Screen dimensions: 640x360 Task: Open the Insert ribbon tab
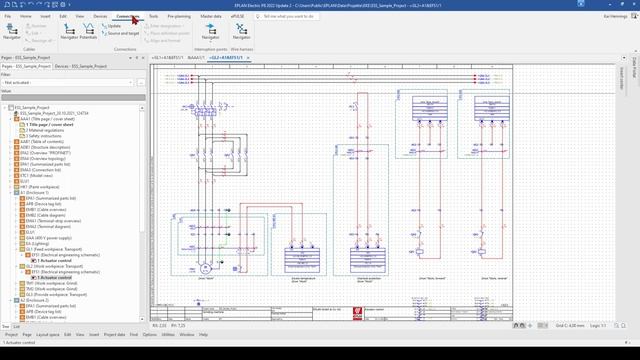point(45,16)
